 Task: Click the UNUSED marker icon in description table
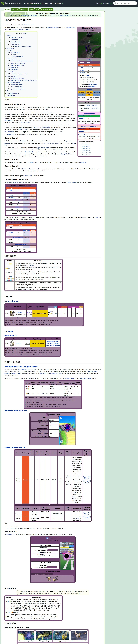click(x=12, y=613)
